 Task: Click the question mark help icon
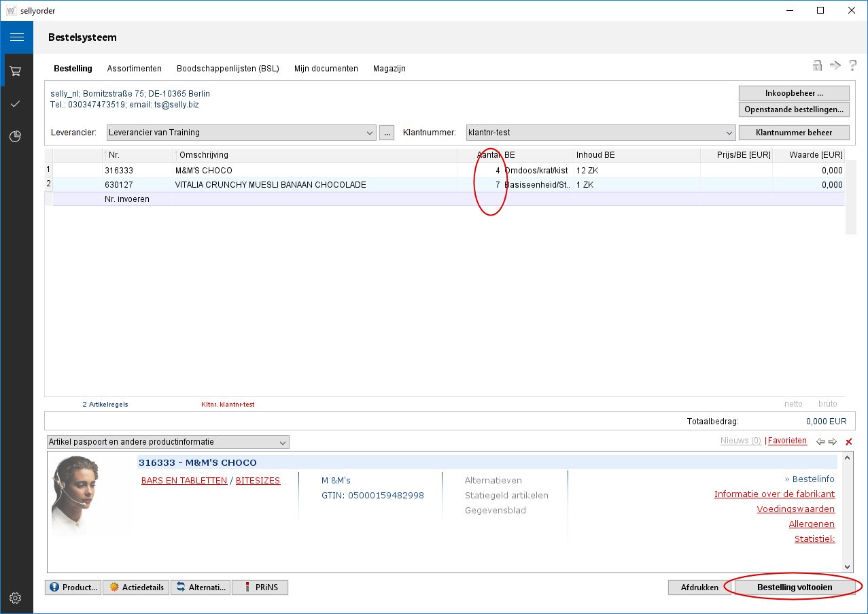(x=852, y=65)
